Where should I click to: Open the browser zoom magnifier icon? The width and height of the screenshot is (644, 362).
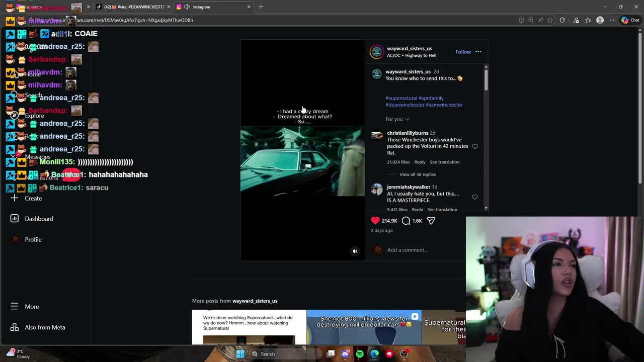(531, 20)
